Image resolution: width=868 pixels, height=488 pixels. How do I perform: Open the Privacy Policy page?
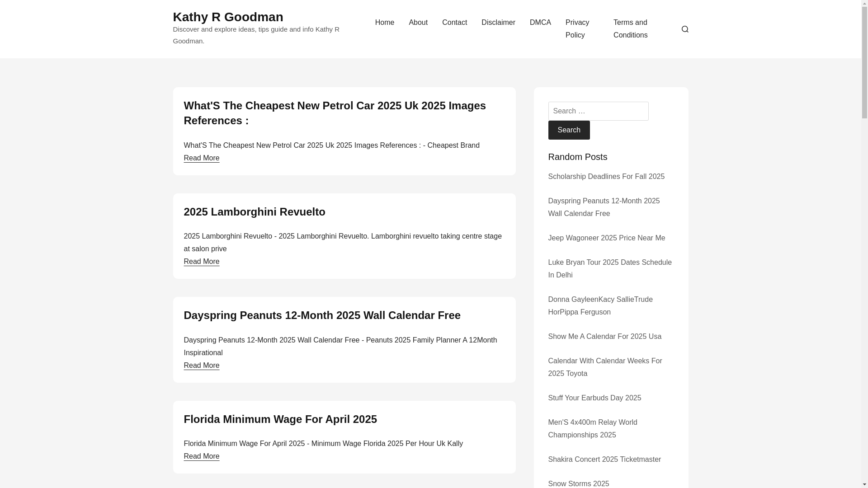tap(577, 29)
